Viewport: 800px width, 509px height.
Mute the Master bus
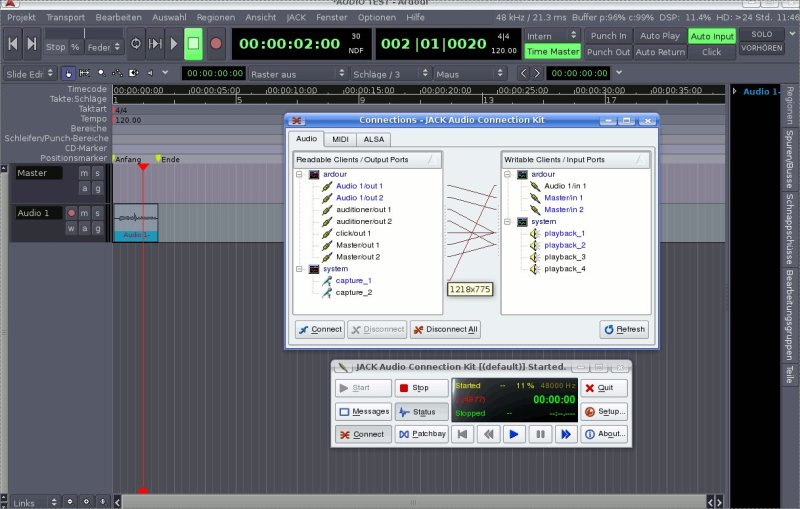point(85,173)
